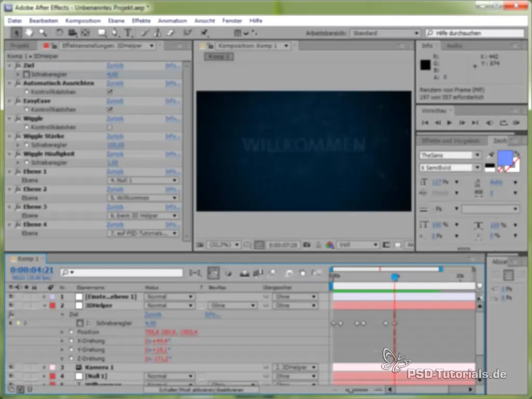The height and width of the screenshot is (399, 532).
Task: Select the Selection arrow tool
Action: coord(16,33)
